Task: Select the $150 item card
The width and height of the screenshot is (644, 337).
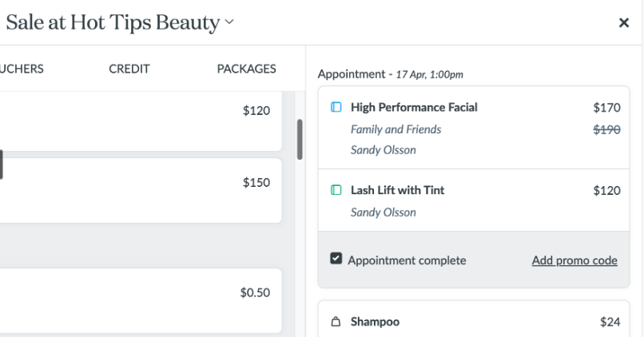Action: tap(141, 190)
